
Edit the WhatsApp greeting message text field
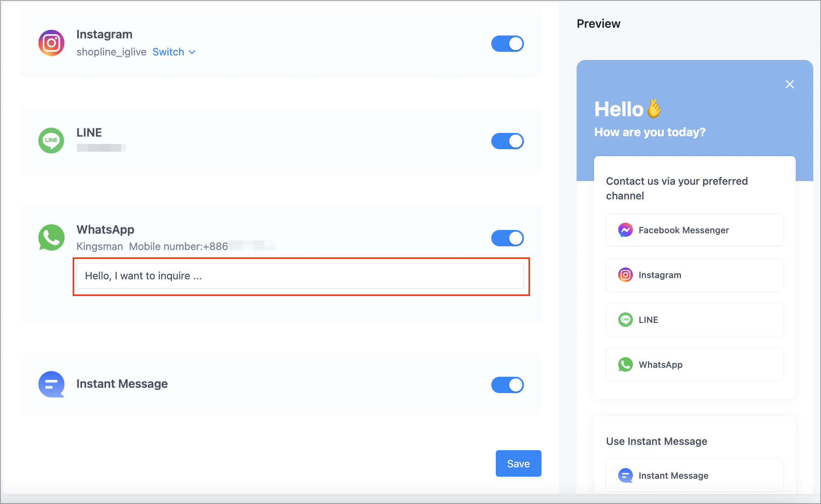pos(301,276)
